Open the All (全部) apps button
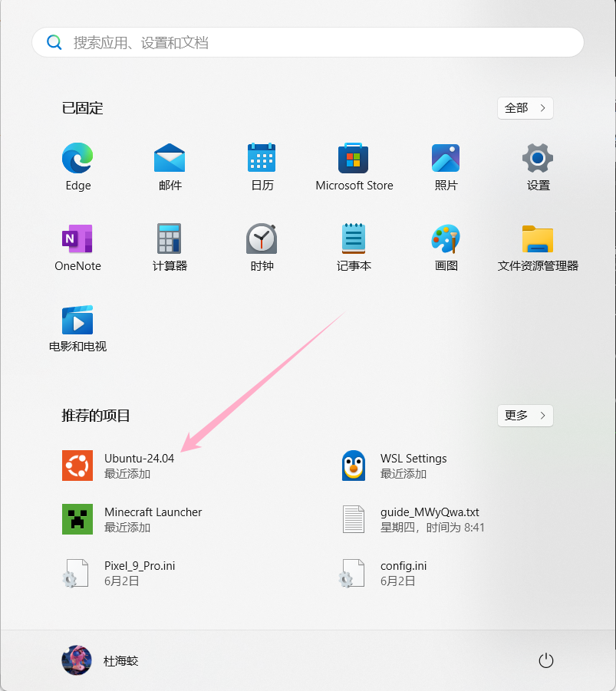This screenshot has height=691, width=616. pyautogui.click(x=525, y=108)
